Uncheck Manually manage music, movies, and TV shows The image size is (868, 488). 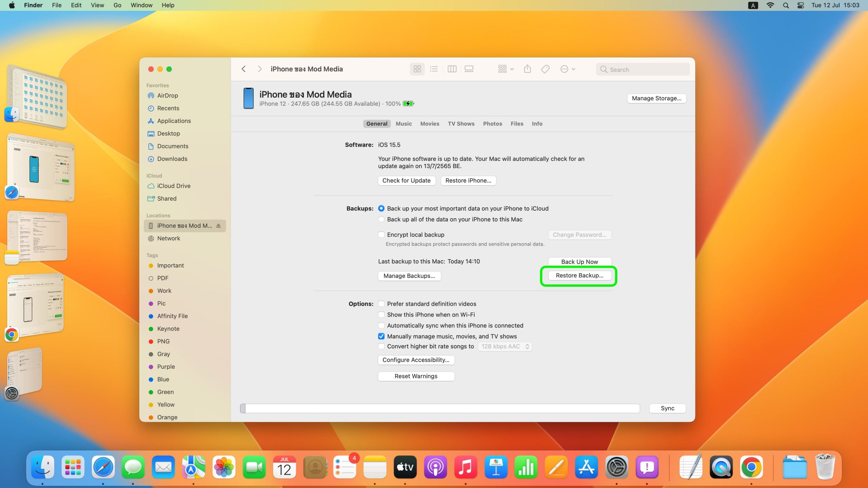(x=381, y=336)
